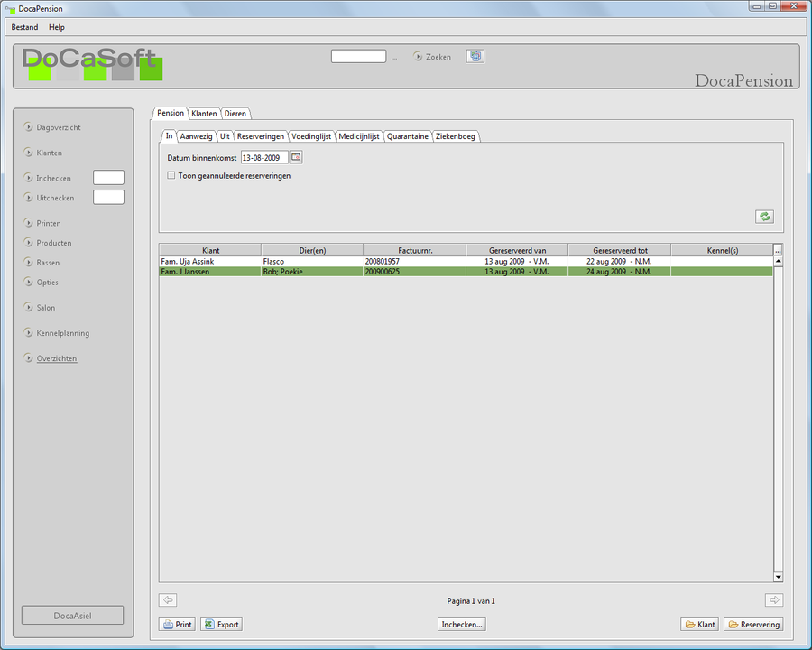Click the Dagoverzicht arrow icon in sidebar
Viewport: 812px width, 650px height.
(x=29, y=127)
